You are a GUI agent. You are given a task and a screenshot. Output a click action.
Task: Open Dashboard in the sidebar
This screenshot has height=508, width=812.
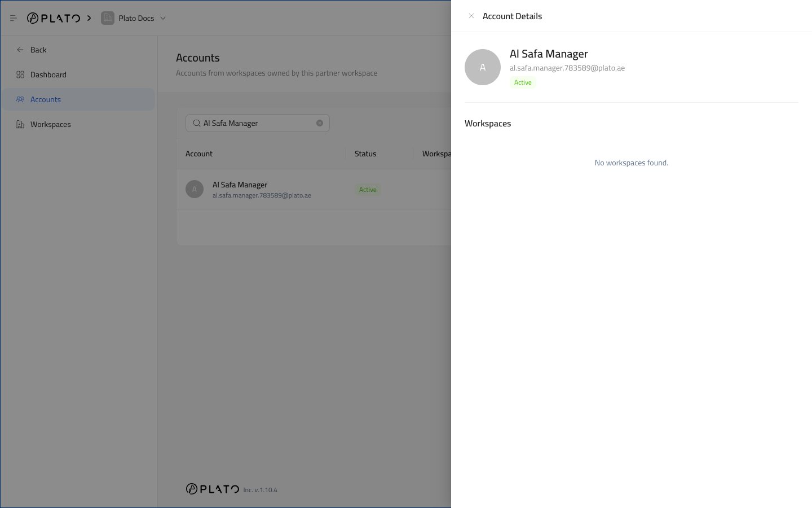[78, 75]
